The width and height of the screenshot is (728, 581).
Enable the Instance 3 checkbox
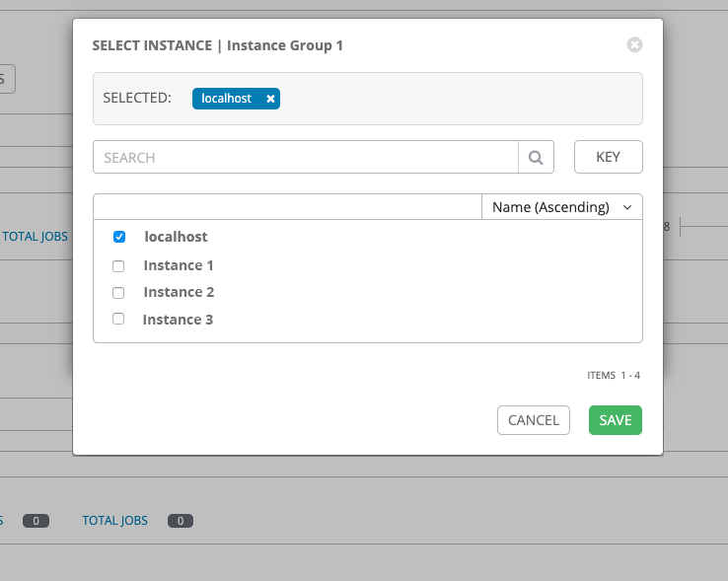118,320
